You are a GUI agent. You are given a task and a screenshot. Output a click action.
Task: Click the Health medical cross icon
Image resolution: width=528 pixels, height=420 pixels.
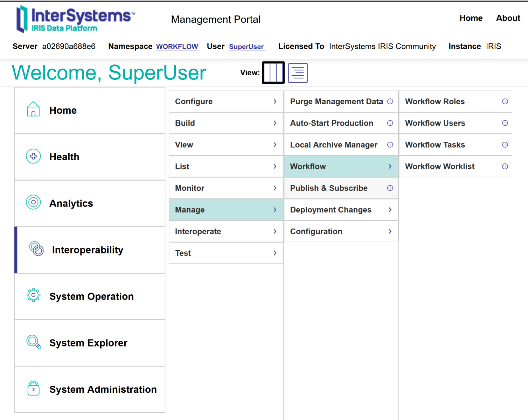(33, 156)
